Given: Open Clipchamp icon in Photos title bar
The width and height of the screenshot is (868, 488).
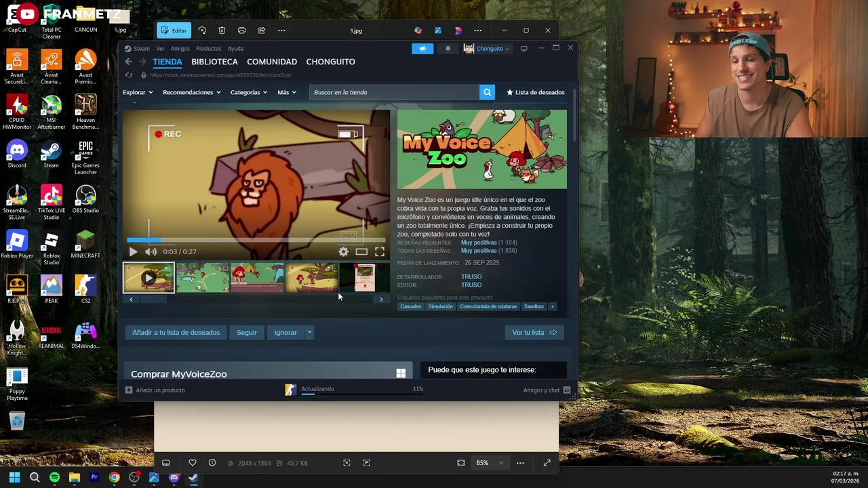Looking at the screenshot, I should pos(458,30).
